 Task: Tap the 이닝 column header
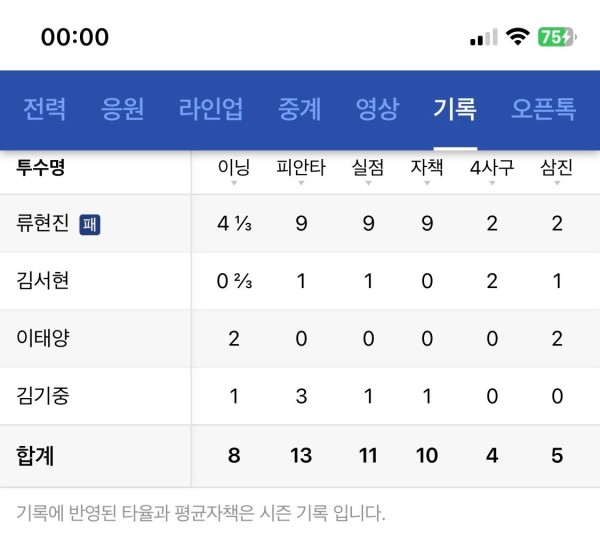234,168
